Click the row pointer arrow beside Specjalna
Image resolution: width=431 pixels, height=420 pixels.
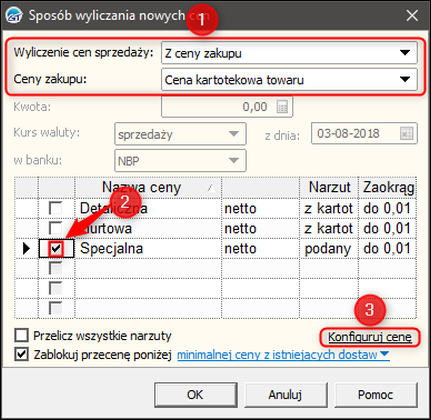click(26, 248)
